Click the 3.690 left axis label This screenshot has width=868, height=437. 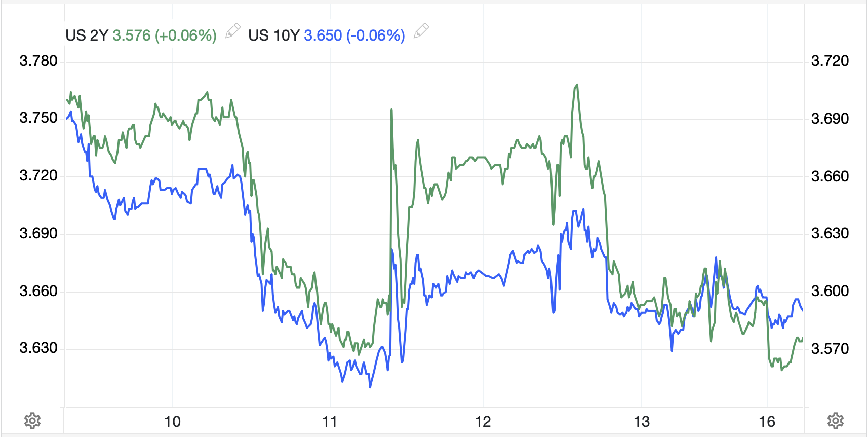tap(38, 234)
